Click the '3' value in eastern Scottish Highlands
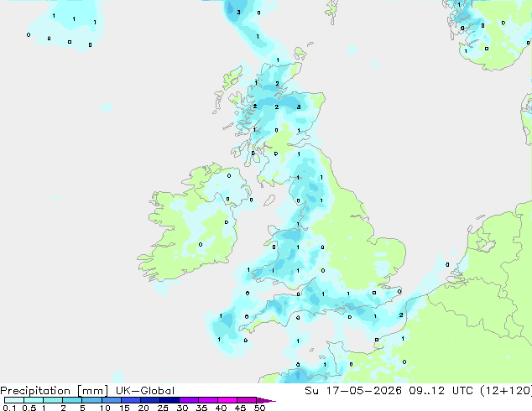 tap(299, 107)
